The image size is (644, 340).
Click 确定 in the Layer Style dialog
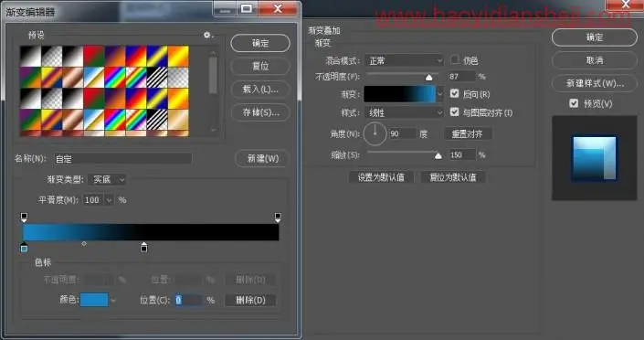pos(595,37)
